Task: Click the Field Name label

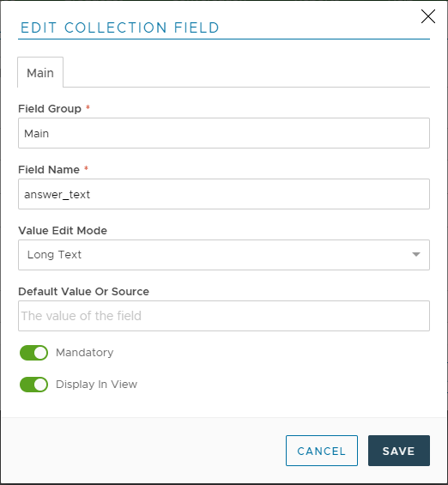Action: 49,169
